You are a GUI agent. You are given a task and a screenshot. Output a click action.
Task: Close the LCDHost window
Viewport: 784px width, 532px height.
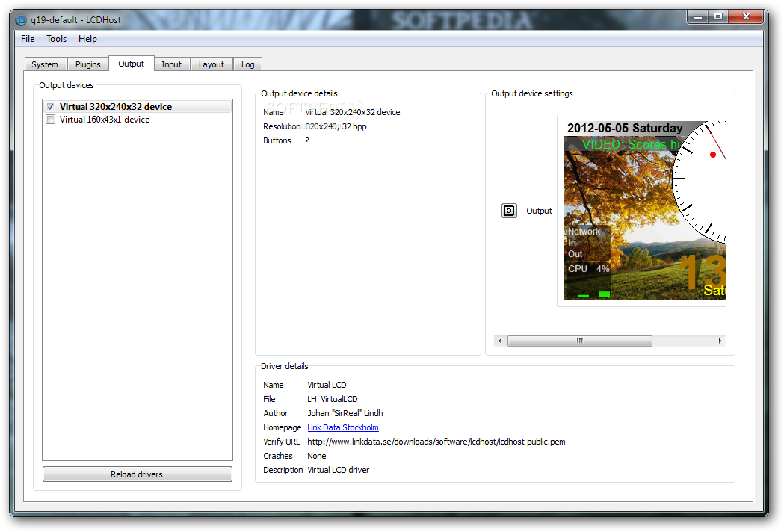[746, 17]
